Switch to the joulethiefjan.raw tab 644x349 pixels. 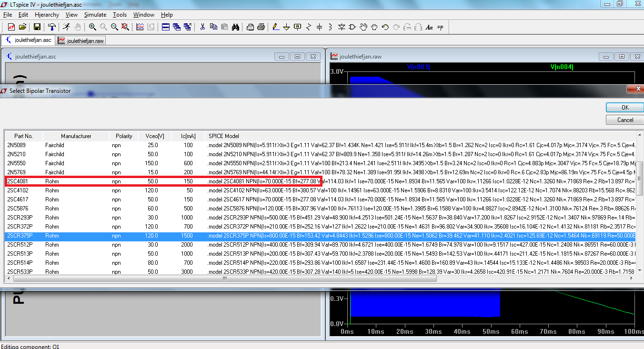coord(80,41)
